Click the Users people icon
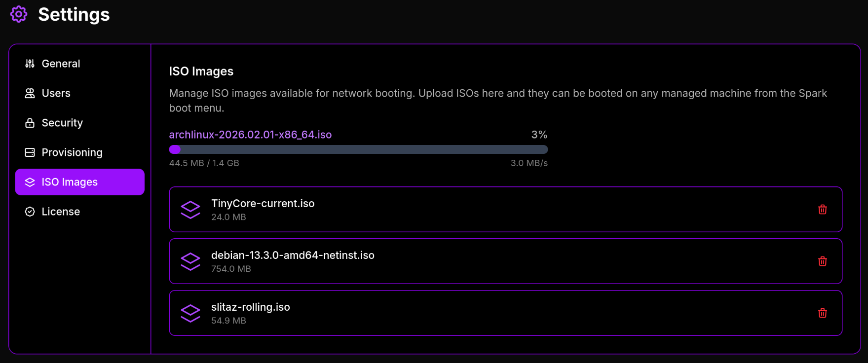 point(29,93)
